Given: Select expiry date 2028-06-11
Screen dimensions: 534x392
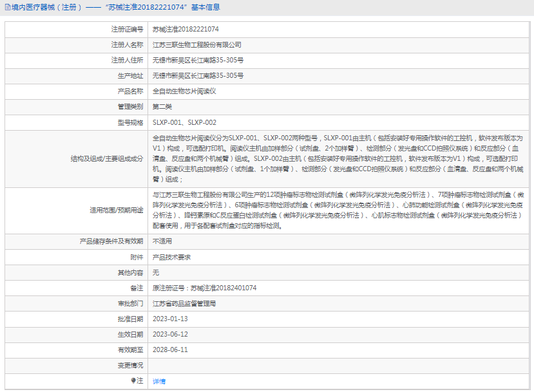Looking at the screenshot, I should coord(170,350).
